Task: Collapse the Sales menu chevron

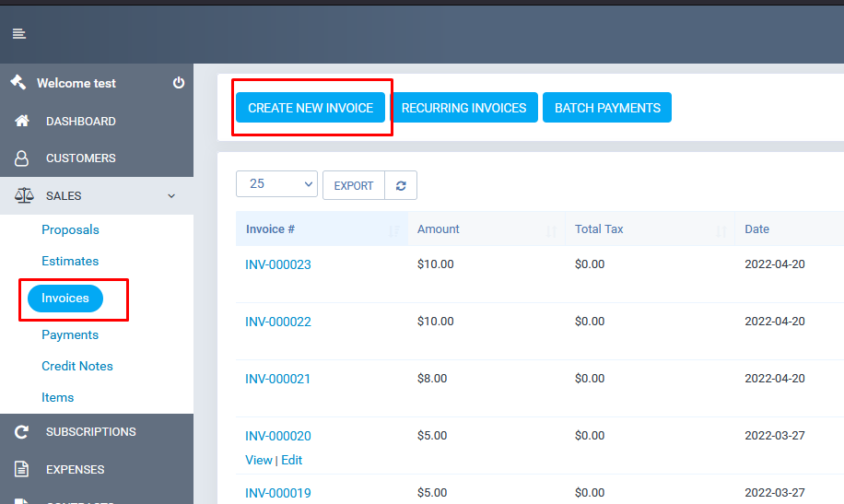Action: 170,195
